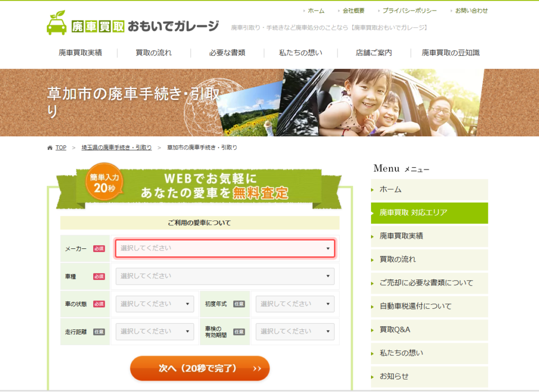Click the home icon beside TOP breadcrumb
Screen dimensions: 539x392
click(50, 148)
